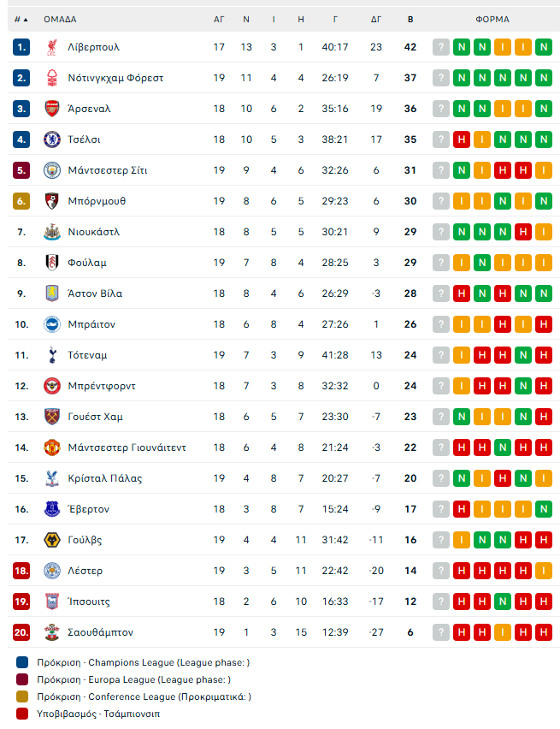Click the Everton club crest icon
The image size is (560, 729).
51,509
